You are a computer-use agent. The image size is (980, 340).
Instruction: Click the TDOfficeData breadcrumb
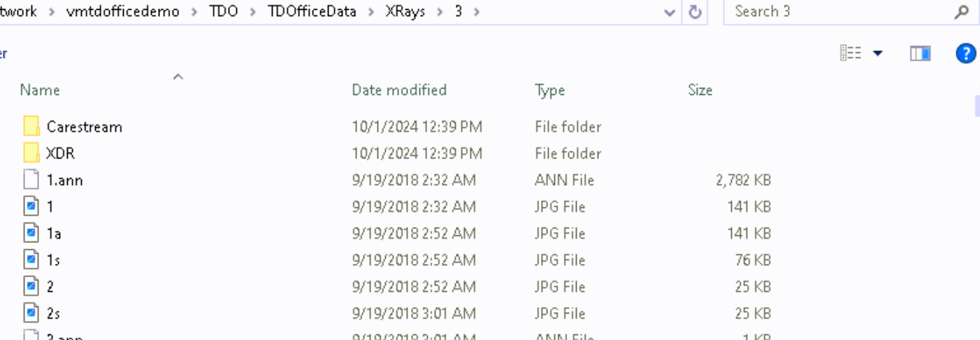311,12
